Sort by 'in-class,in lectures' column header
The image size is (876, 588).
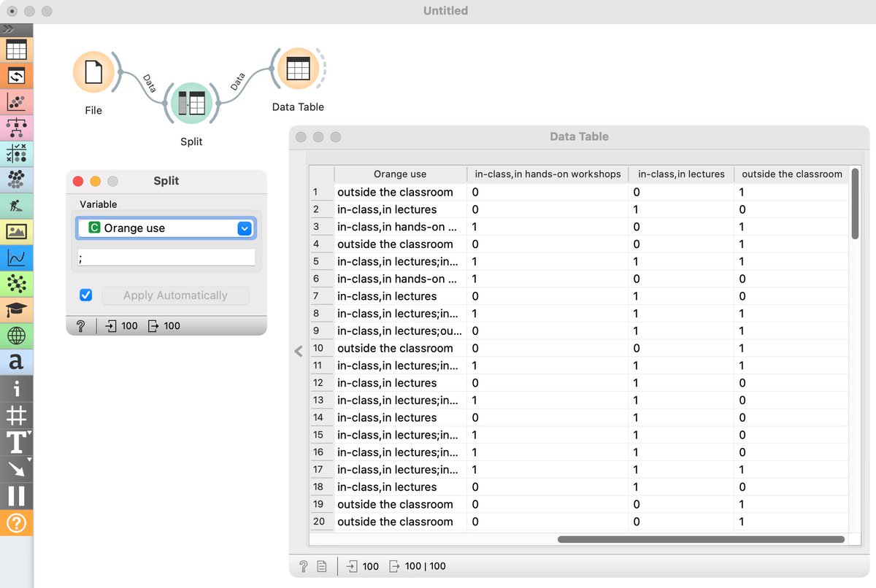(681, 174)
